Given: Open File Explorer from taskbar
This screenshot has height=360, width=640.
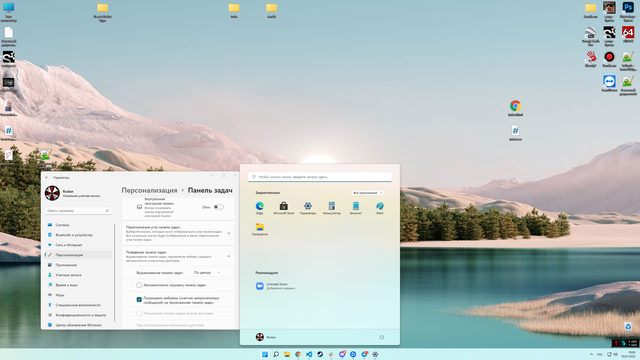Looking at the screenshot, I should (287, 354).
